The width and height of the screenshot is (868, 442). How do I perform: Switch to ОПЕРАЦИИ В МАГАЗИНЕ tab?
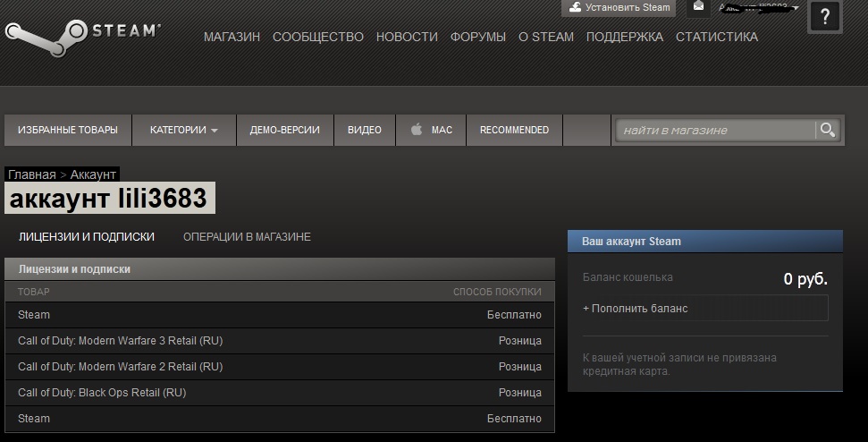click(x=247, y=237)
